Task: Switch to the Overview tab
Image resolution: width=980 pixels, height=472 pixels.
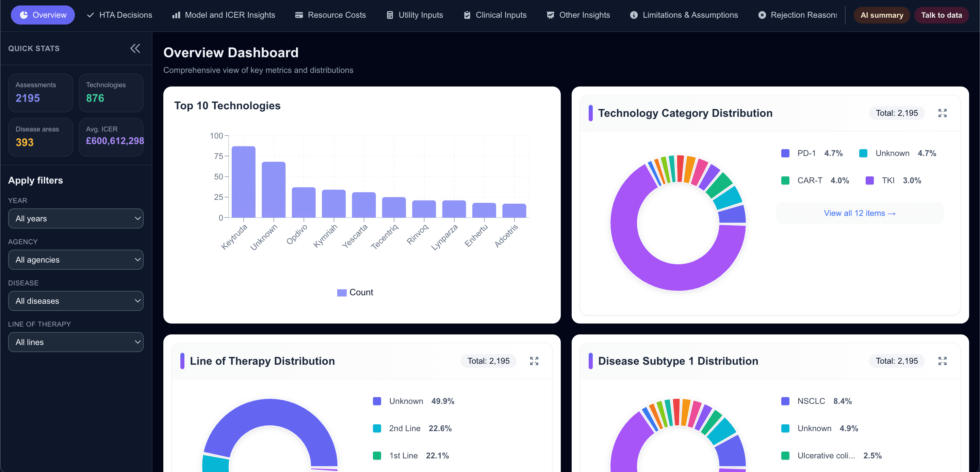Action: (x=43, y=15)
